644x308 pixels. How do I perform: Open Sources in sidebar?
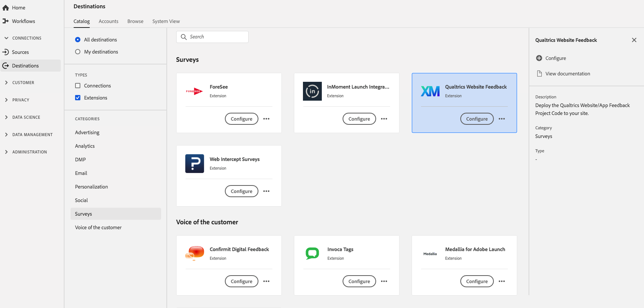[x=20, y=52]
